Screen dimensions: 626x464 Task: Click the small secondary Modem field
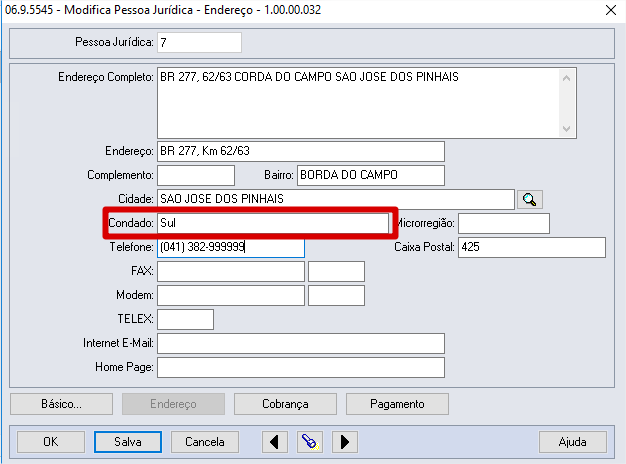[336, 295]
